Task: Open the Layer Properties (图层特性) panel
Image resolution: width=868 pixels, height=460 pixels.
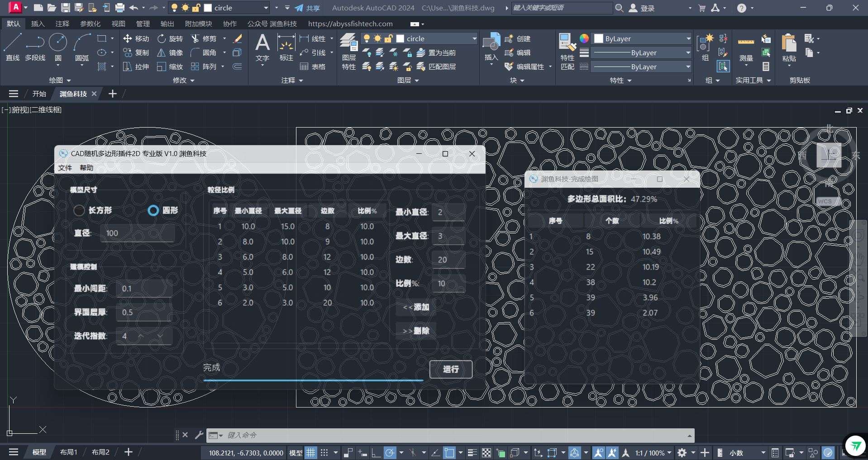Action: [x=348, y=51]
